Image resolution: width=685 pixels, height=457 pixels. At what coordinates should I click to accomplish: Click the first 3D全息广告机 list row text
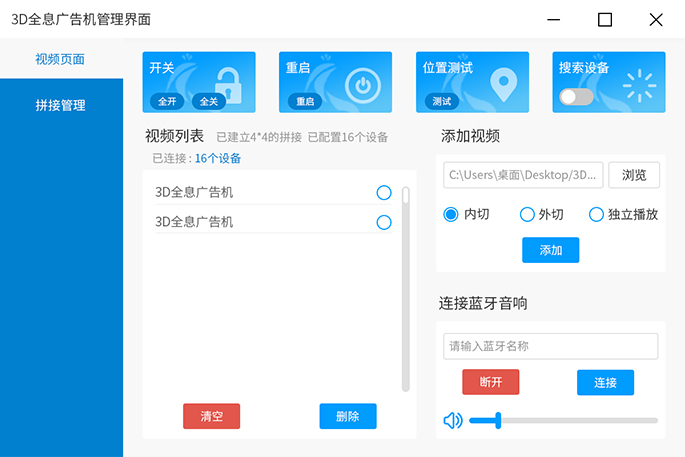click(x=194, y=192)
